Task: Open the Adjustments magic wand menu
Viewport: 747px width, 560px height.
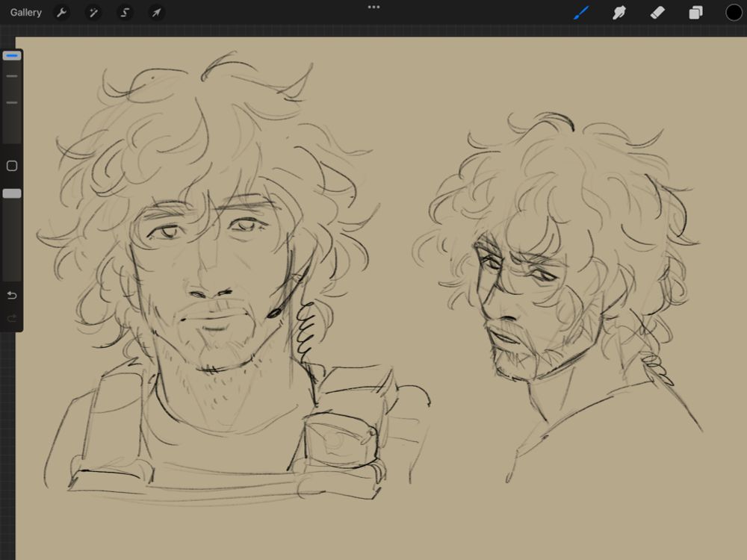Action: (93, 13)
